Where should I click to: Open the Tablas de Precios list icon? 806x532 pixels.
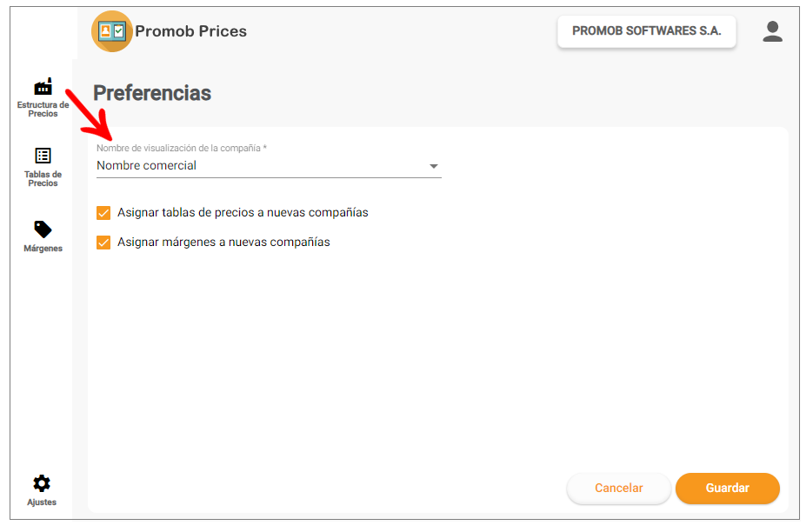(x=43, y=156)
